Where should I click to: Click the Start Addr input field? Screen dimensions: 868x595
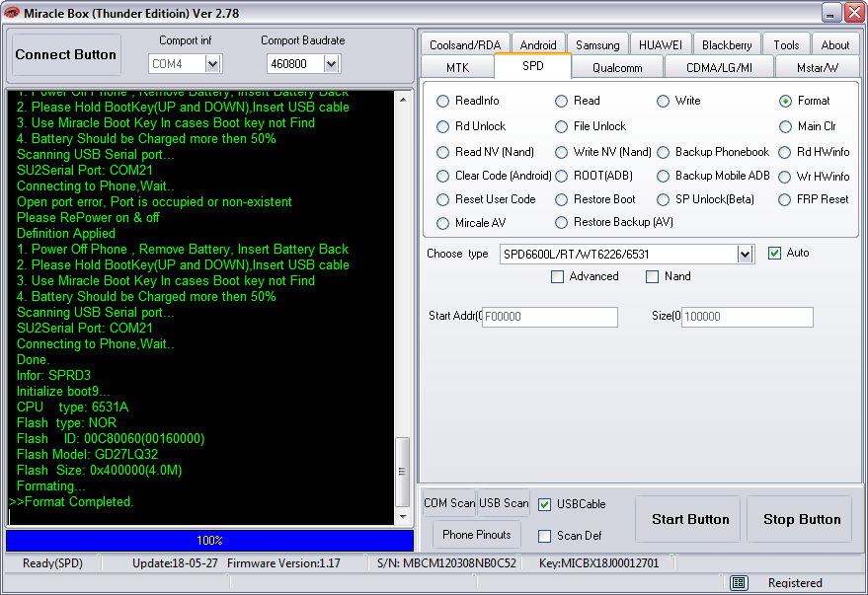click(x=550, y=317)
